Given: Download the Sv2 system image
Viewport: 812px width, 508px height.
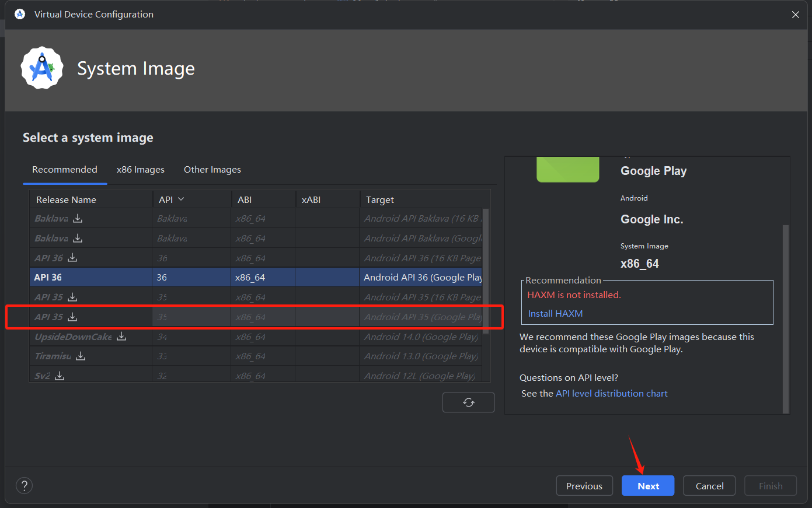Looking at the screenshot, I should tap(60, 376).
